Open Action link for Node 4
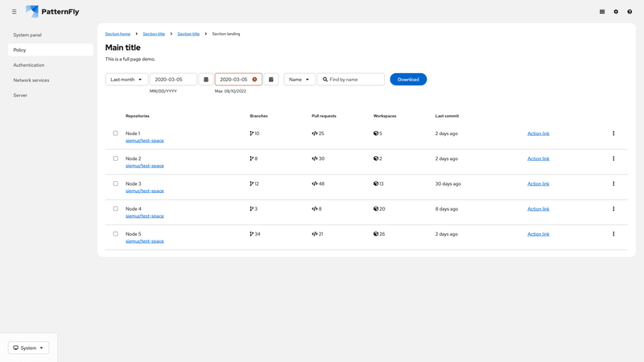 [x=538, y=208]
